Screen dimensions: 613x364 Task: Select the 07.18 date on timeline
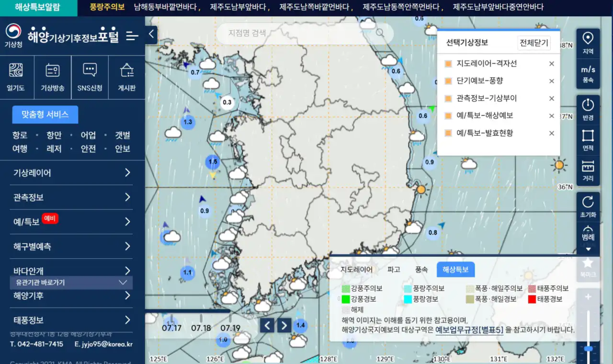(201, 328)
